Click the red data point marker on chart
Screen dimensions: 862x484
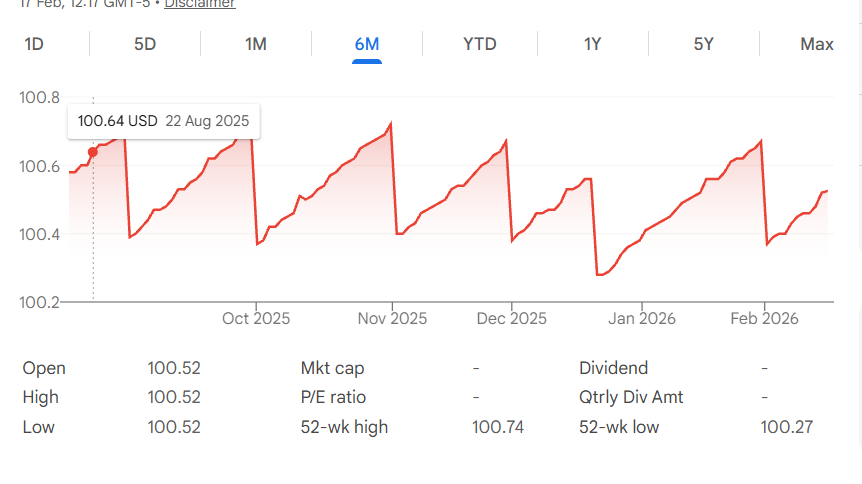(93, 152)
